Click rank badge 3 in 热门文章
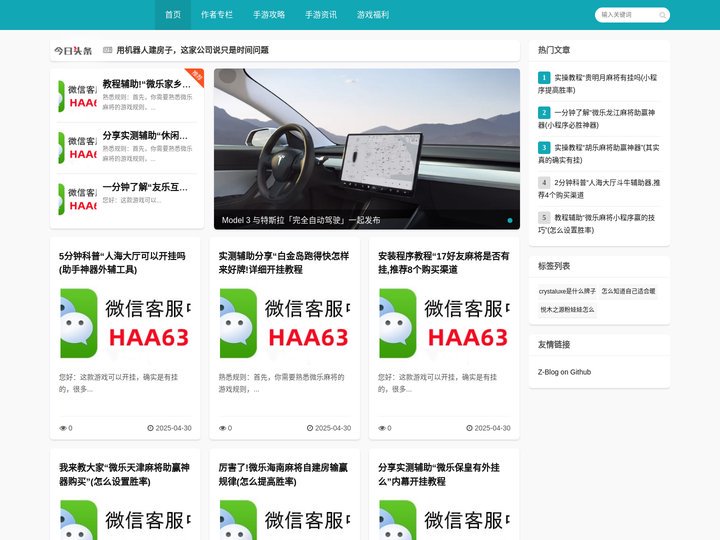720x540 pixels. [x=544, y=147]
